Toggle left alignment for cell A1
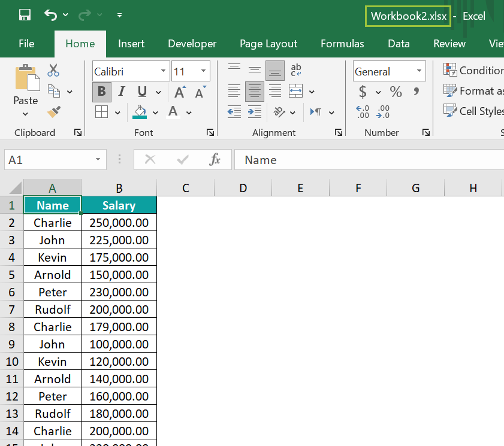This screenshot has width=504, height=446. [x=234, y=91]
